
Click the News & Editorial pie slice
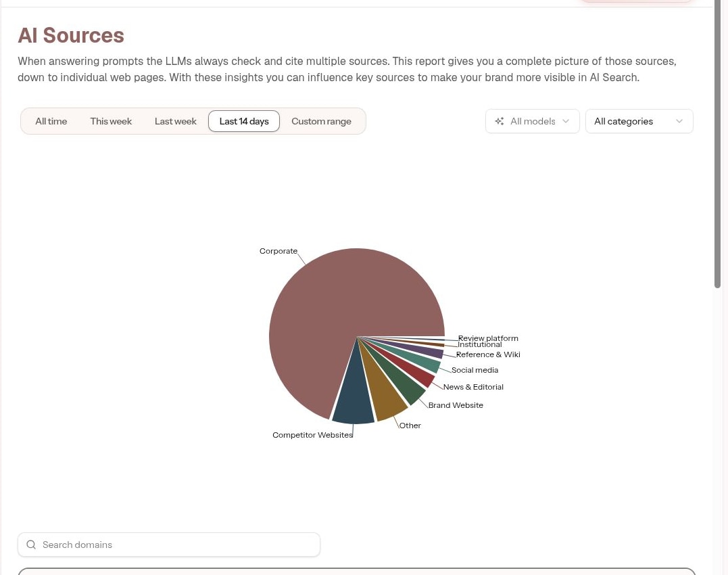point(414,371)
